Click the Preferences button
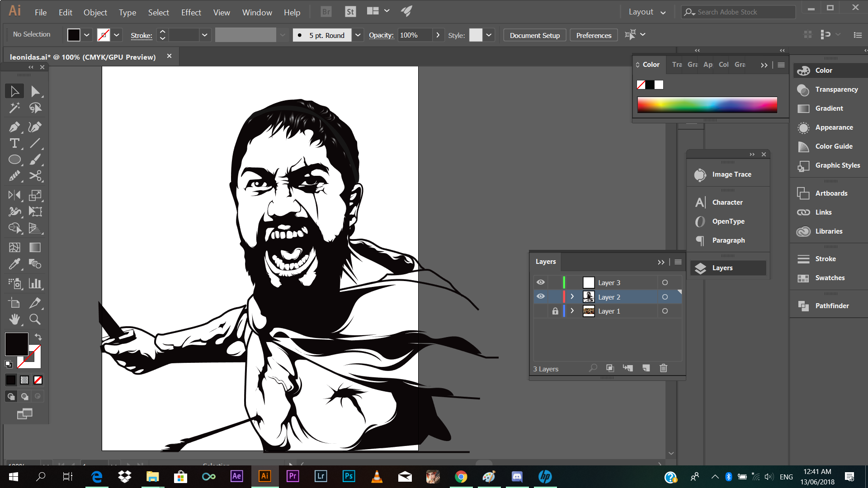Viewport: 868px width, 488px height. pos(594,35)
